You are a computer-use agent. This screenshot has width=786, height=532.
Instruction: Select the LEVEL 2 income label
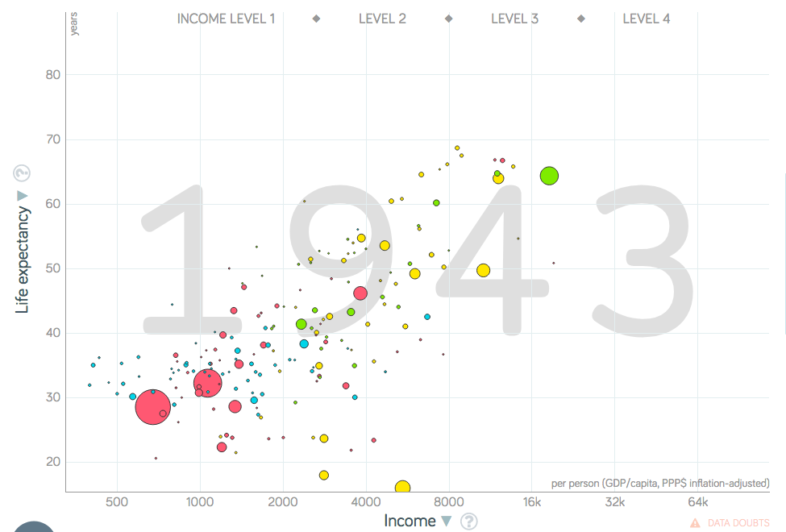click(x=382, y=19)
